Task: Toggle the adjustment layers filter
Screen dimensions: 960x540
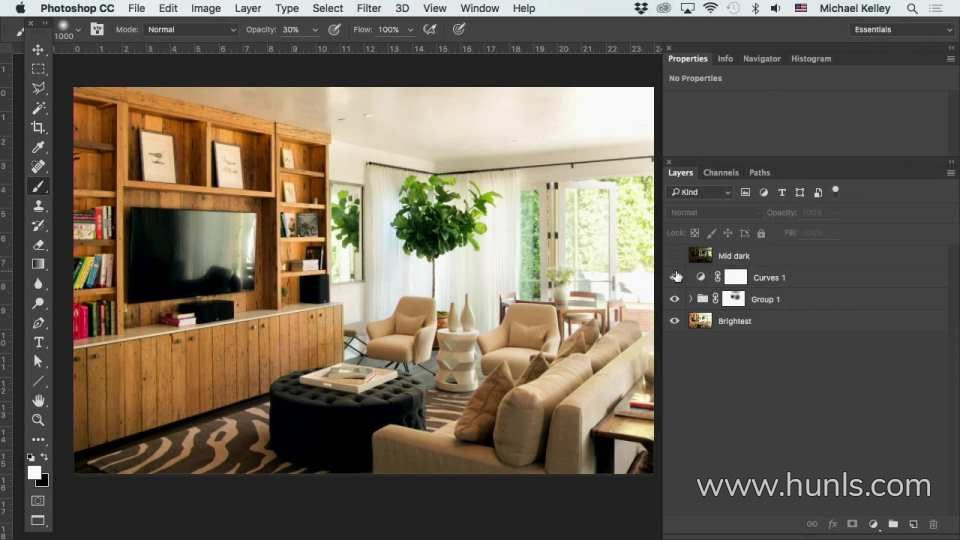Action: pos(763,192)
